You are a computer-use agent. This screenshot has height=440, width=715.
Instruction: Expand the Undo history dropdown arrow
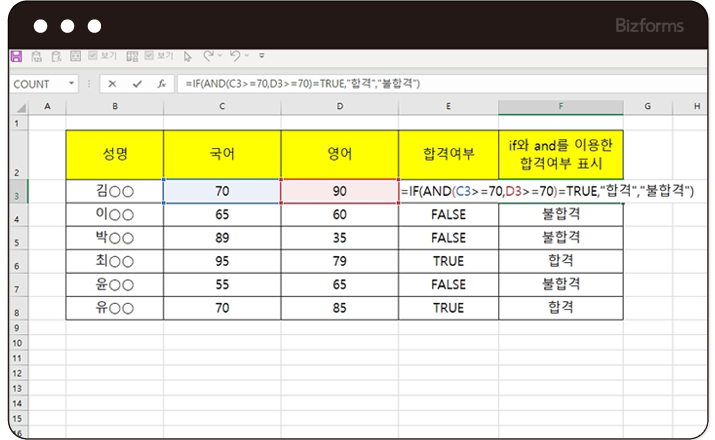tap(247, 58)
